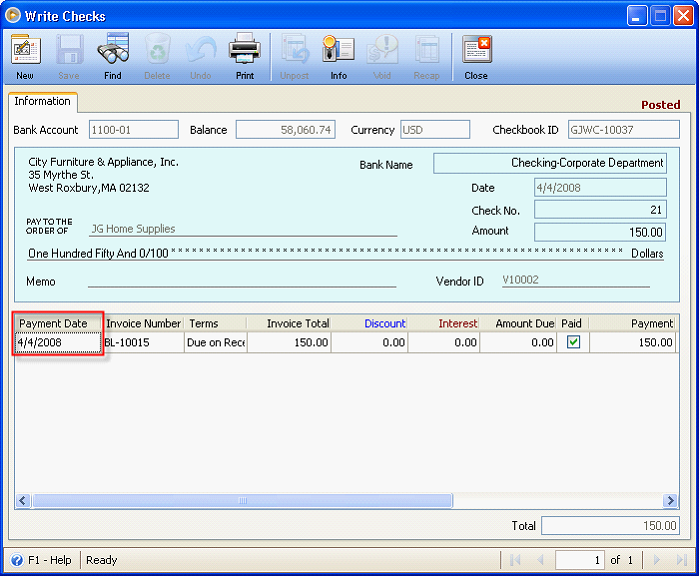Click the Ready status bar text
Screen dimensions: 700x577
click(101, 560)
